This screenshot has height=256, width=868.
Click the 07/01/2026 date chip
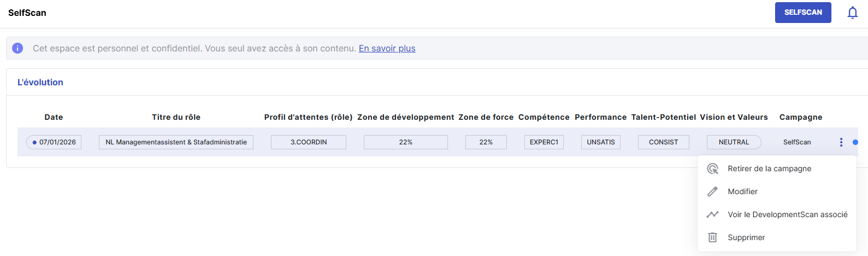click(54, 142)
